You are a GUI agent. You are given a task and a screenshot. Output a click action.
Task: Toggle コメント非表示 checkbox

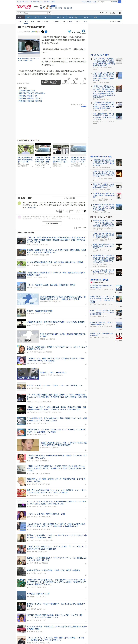tap(75, 228)
